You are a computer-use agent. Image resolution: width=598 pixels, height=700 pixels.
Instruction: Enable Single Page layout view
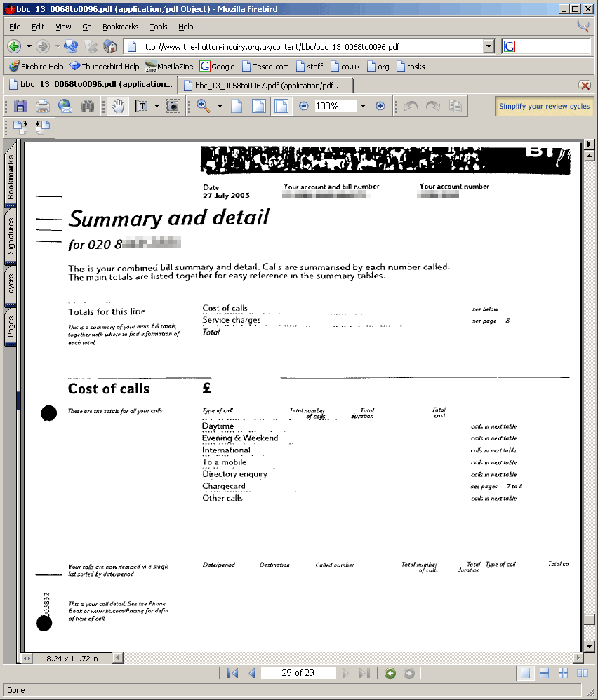pyautogui.click(x=524, y=673)
